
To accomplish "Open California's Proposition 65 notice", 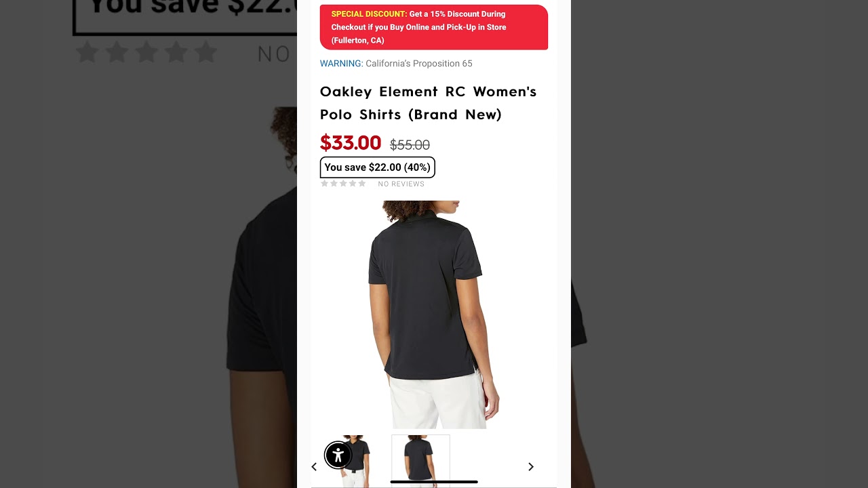I will pos(419,64).
